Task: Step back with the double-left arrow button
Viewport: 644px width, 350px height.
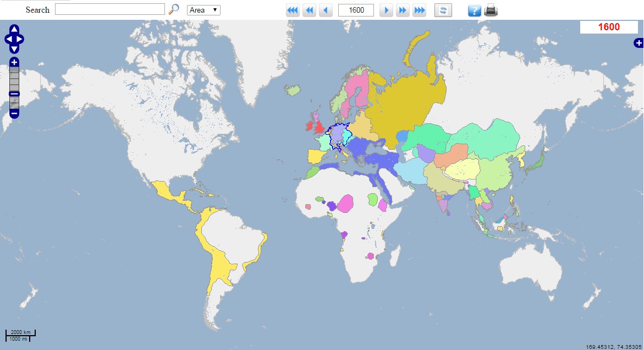Action: pos(309,10)
